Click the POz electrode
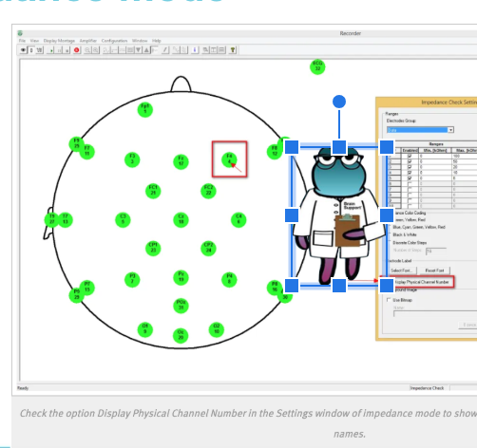The height and width of the screenshot is (448, 477). coord(181,306)
